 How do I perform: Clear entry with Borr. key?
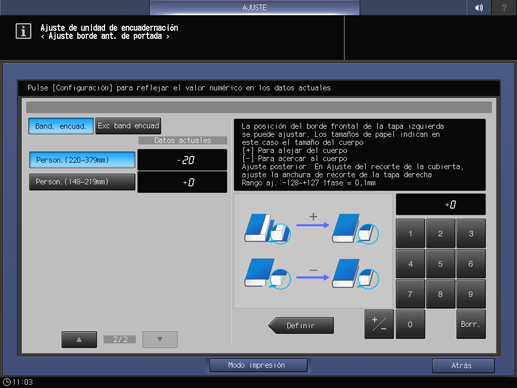click(x=471, y=324)
